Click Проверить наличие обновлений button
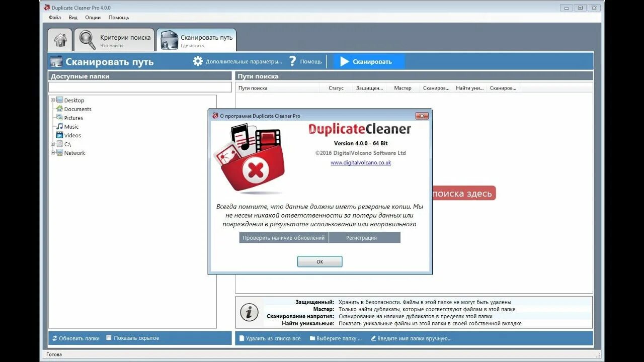Screen dimensions: 644x362 (x=284, y=238)
